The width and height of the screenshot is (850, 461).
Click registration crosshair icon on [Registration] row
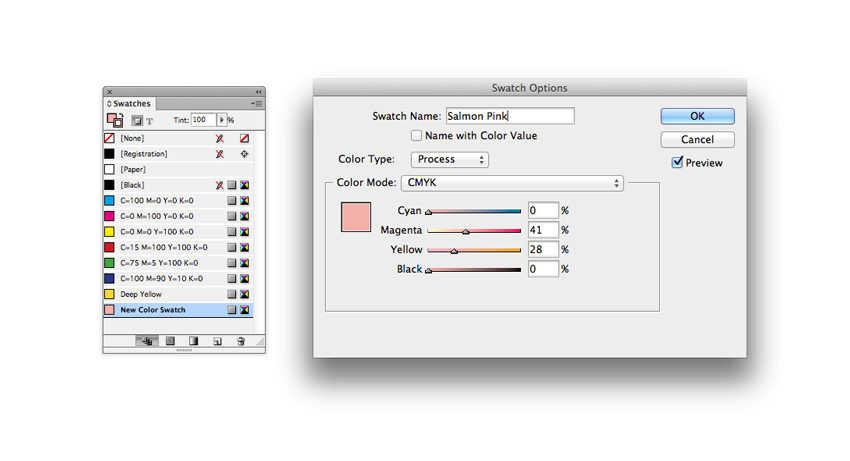pos(244,154)
